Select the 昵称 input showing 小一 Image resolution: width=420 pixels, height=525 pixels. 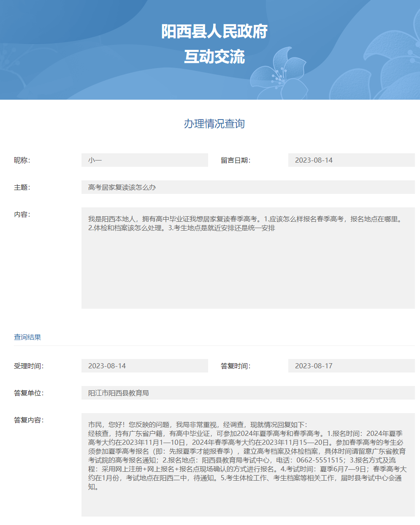pos(145,160)
